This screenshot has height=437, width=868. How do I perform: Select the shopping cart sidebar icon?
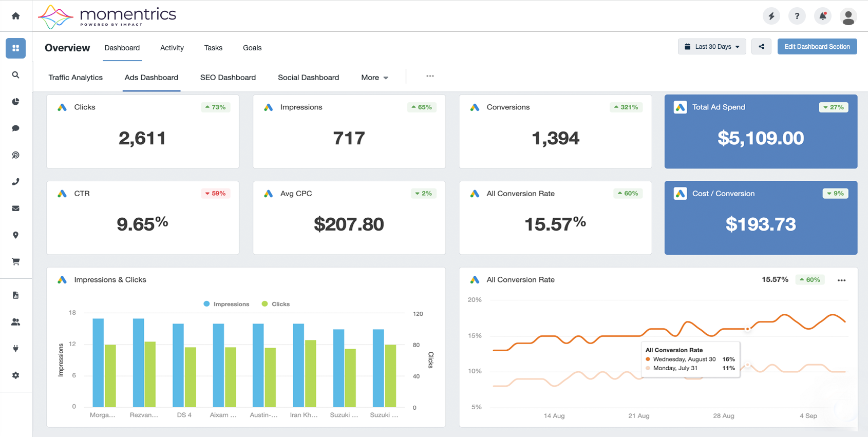16,262
